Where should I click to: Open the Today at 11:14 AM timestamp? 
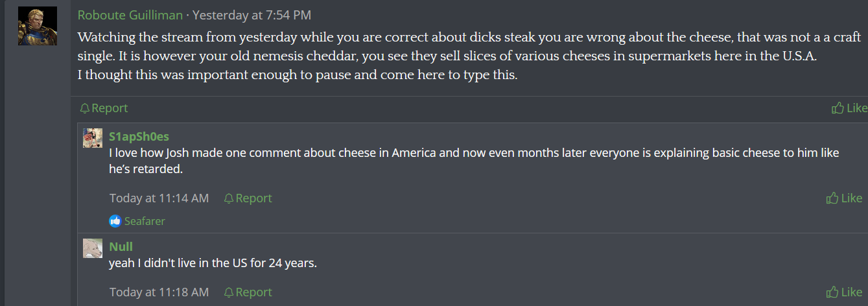click(x=159, y=198)
